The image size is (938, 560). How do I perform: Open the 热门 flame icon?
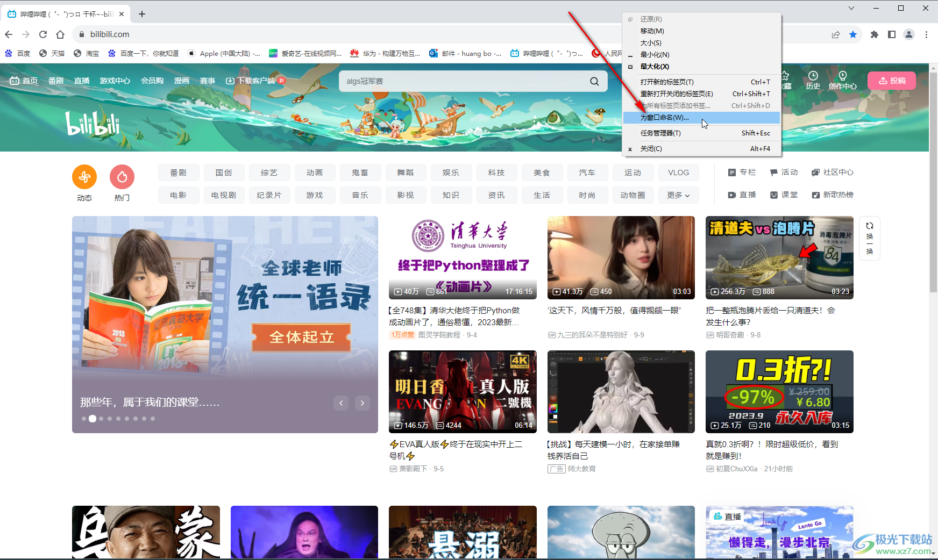point(122,177)
